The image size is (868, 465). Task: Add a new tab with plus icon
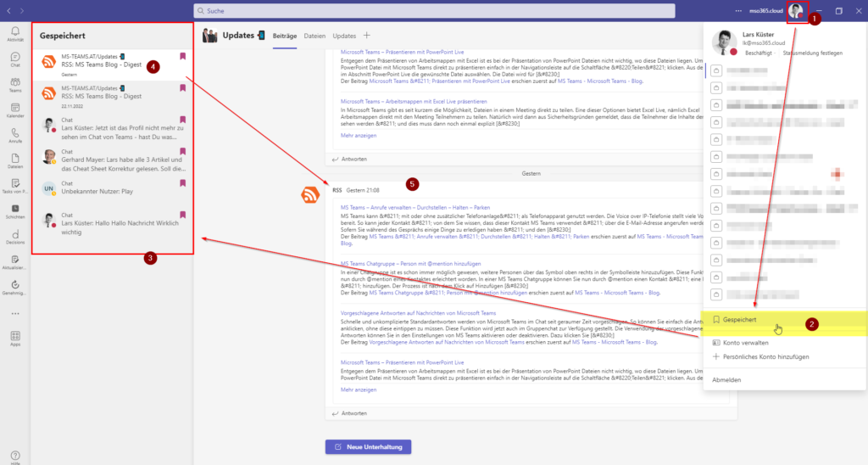click(366, 36)
